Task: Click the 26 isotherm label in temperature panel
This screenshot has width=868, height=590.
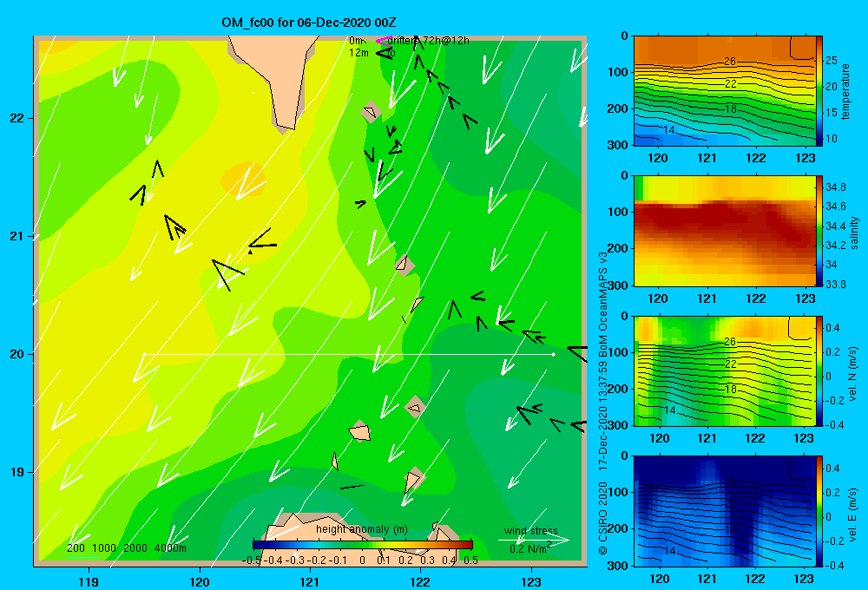Action: point(730,62)
